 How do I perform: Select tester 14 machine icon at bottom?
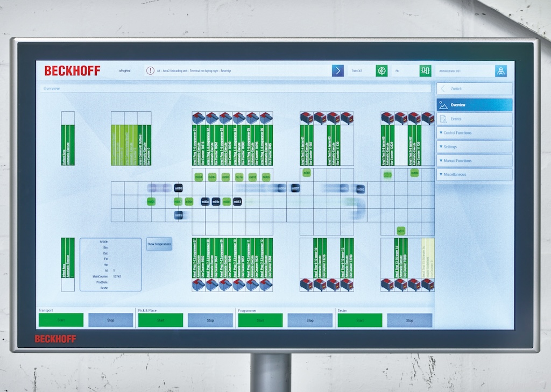coord(401,284)
